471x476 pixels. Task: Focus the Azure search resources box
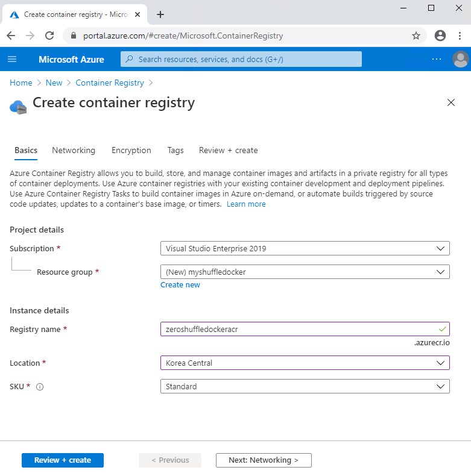(x=241, y=59)
